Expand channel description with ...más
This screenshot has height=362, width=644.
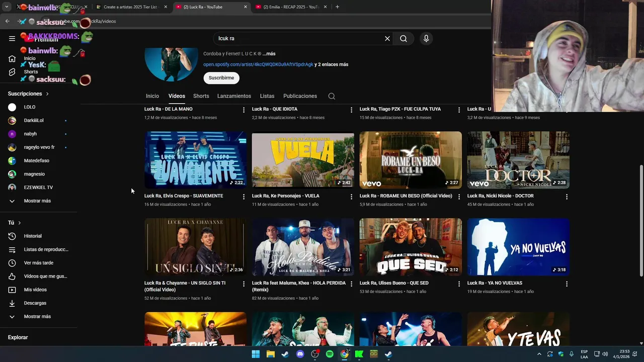(x=269, y=54)
